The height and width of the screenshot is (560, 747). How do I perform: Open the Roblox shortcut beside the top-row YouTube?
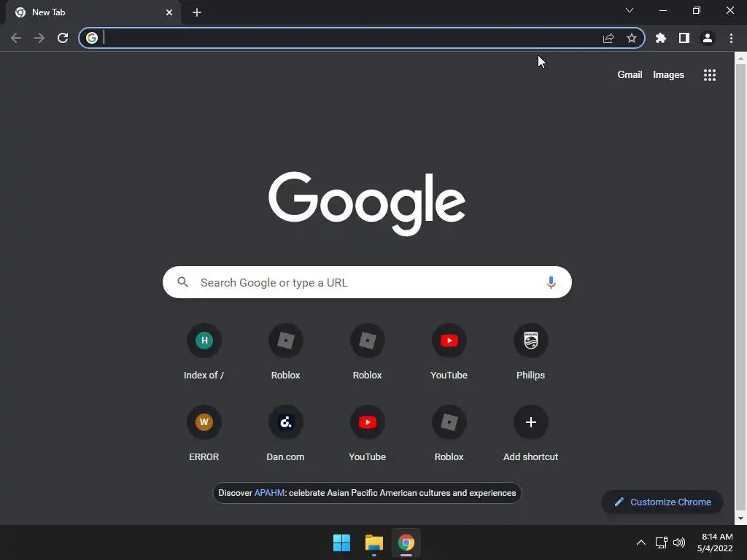368,352
